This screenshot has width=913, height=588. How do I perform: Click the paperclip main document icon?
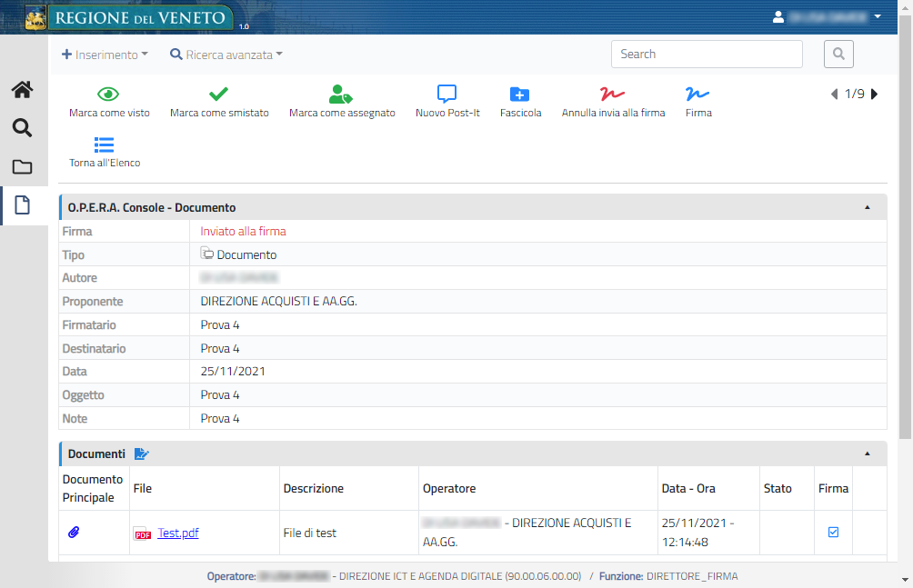74,533
